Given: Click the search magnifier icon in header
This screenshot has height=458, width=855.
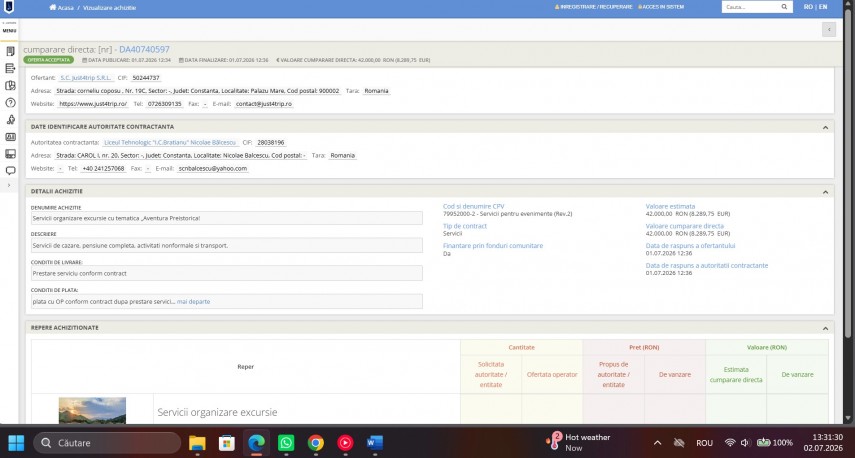Looking at the screenshot, I should [784, 7].
